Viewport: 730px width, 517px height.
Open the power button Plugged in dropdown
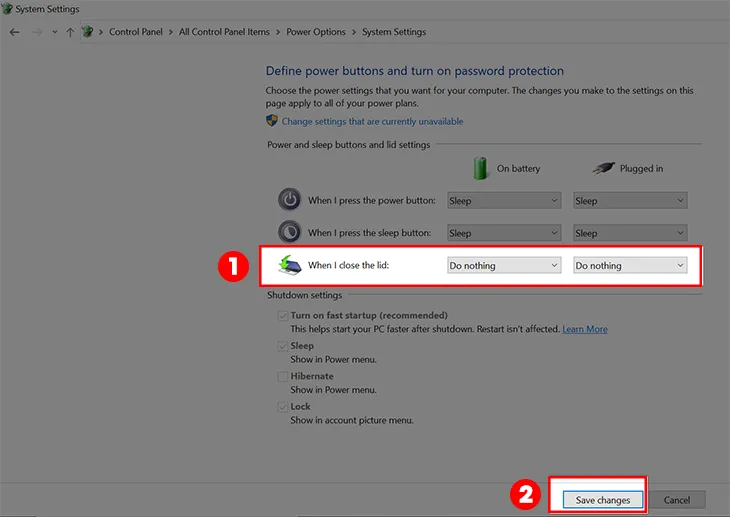tap(630, 200)
